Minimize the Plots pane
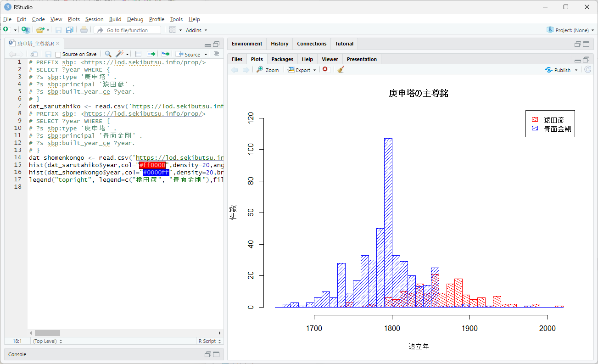598x364 pixels. point(578,60)
